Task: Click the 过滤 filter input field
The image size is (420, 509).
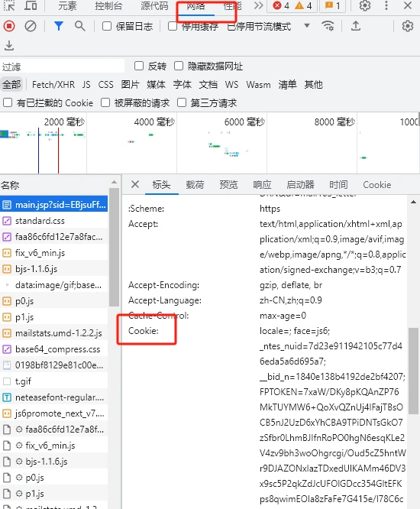Action: point(63,66)
